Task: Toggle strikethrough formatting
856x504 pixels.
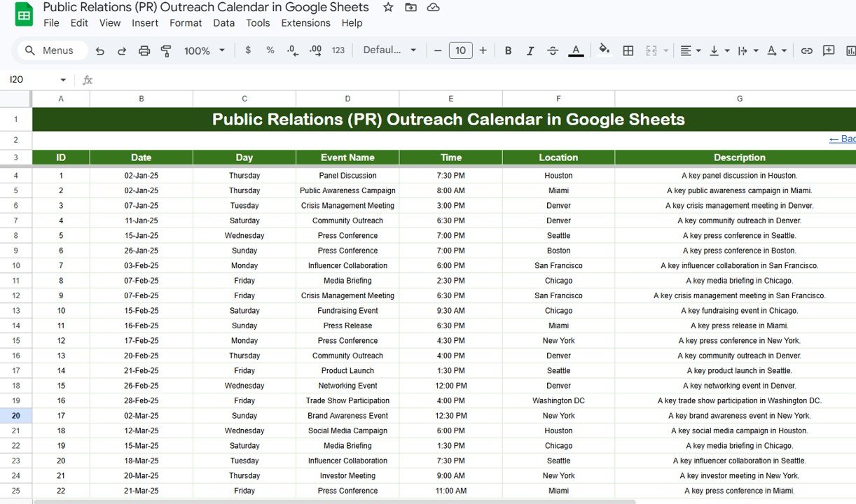Action: point(553,50)
